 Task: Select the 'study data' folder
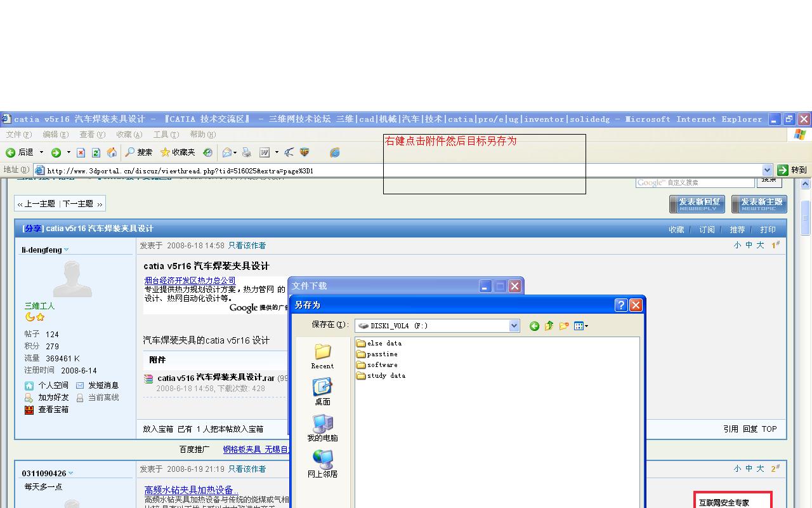click(381, 376)
